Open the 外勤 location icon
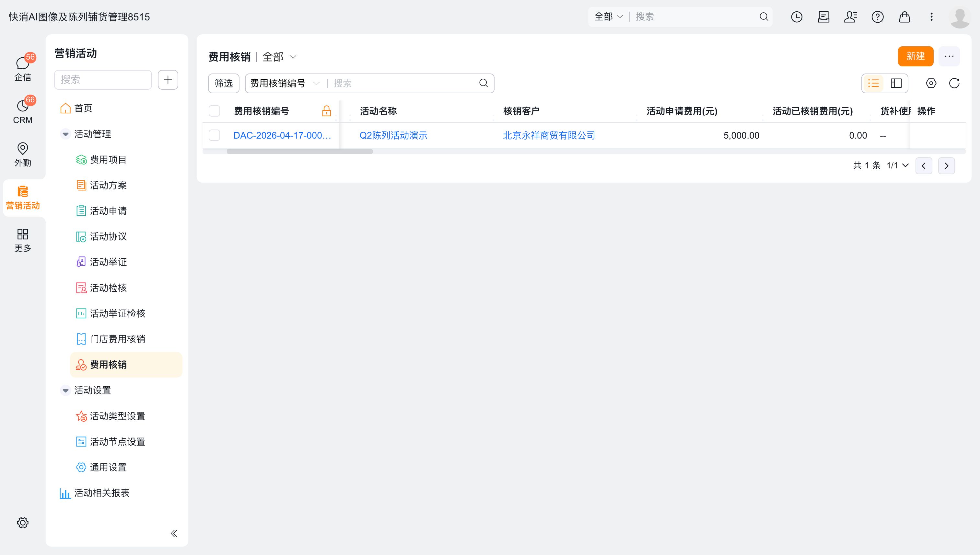 (23, 154)
